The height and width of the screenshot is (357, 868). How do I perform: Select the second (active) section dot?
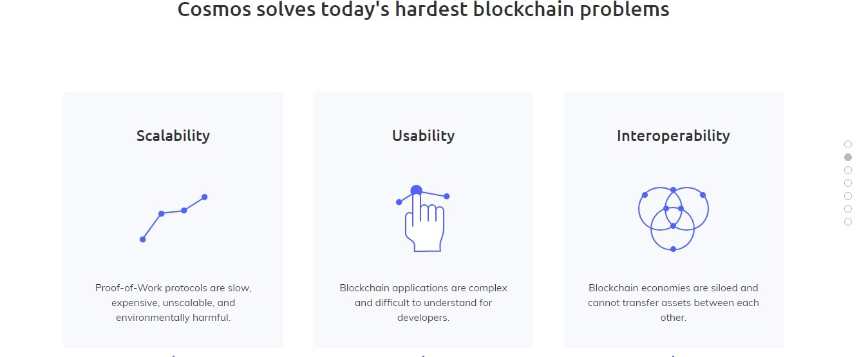click(x=847, y=157)
